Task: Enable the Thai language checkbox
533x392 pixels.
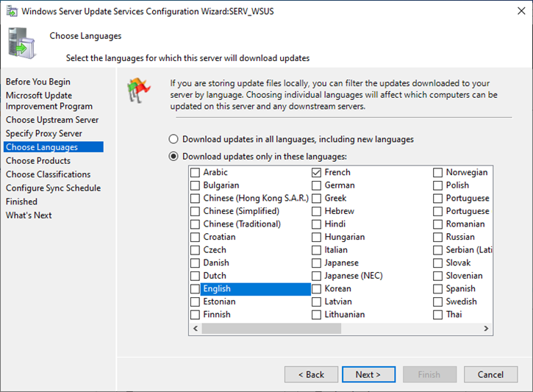Action: [x=438, y=315]
